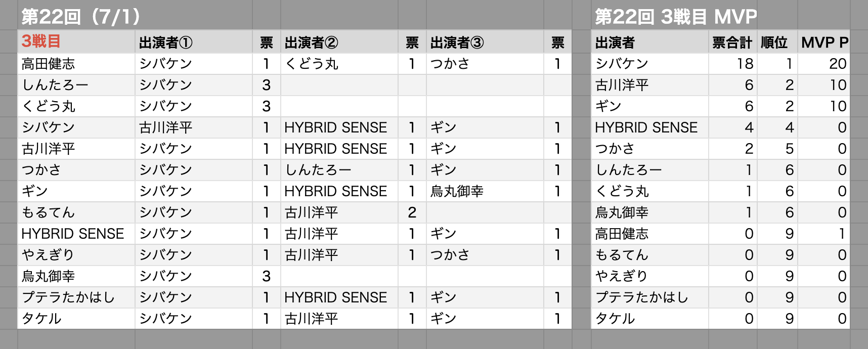The image size is (868, 349).
Task: Click the タケル cell in left table
Action: (76, 319)
